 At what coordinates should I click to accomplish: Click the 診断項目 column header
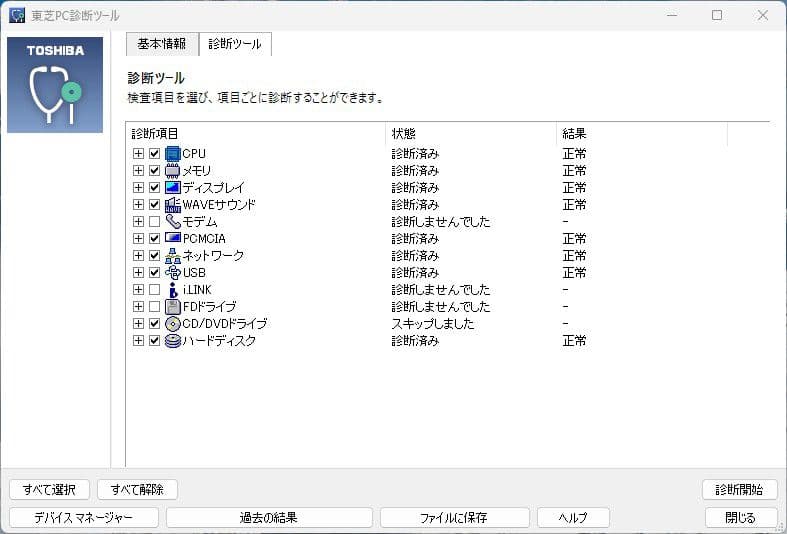pyautogui.click(x=255, y=134)
